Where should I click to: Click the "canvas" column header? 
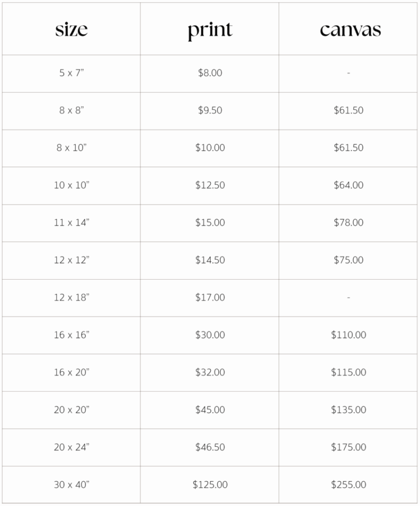(350, 30)
